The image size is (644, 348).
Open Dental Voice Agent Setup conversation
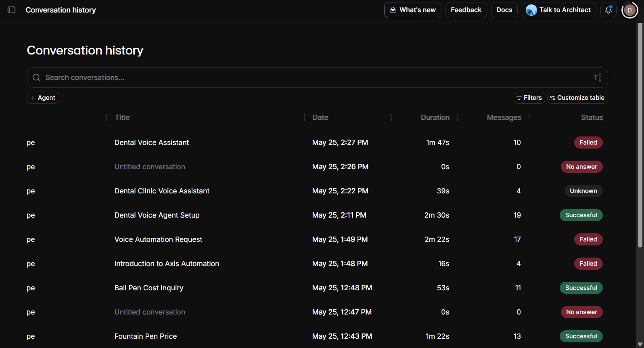(157, 215)
